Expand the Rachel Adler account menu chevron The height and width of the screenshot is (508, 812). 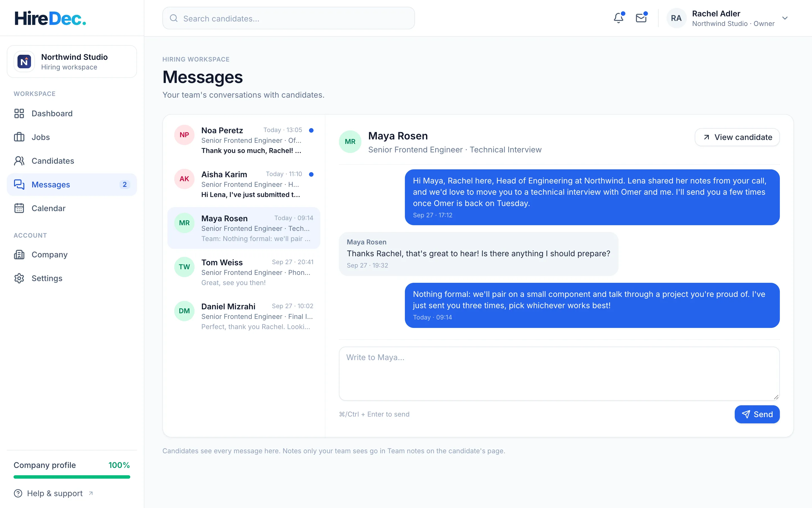coord(785,18)
